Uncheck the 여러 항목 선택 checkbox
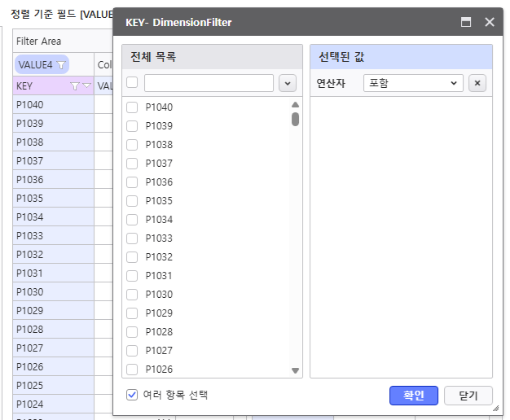Screen dimensions: 510x420 point(132,395)
